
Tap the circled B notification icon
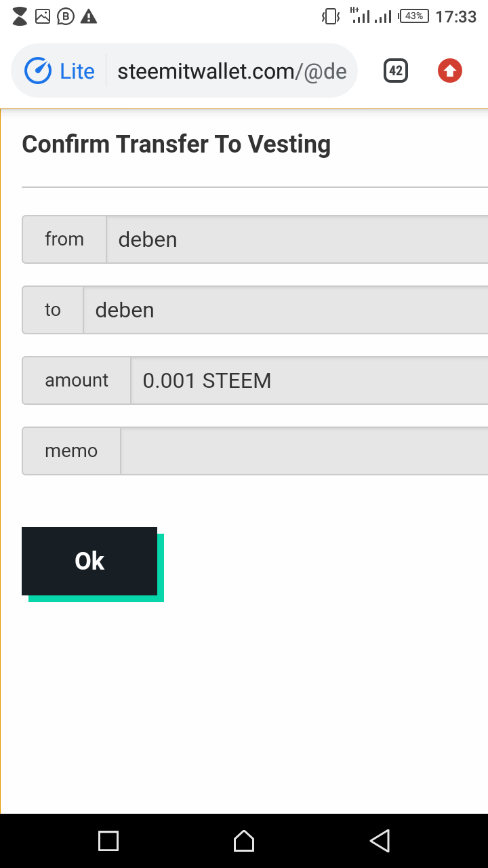click(x=66, y=16)
